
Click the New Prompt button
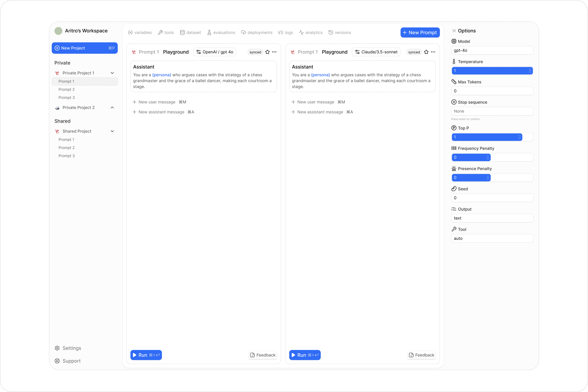coord(420,33)
